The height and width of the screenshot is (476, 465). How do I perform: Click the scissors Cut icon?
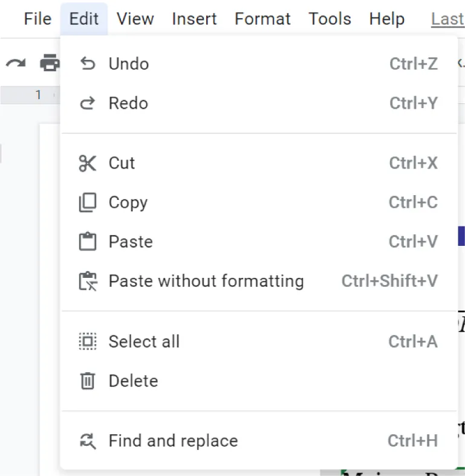click(x=88, y=163)
